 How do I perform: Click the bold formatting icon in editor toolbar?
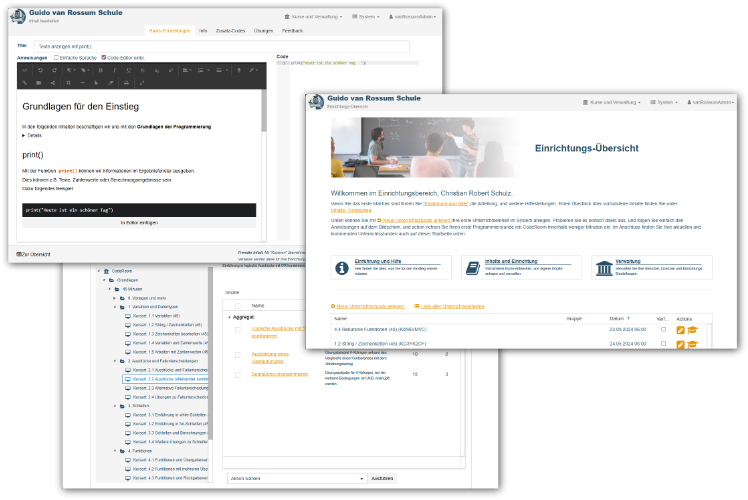click(x=100, y=71)
